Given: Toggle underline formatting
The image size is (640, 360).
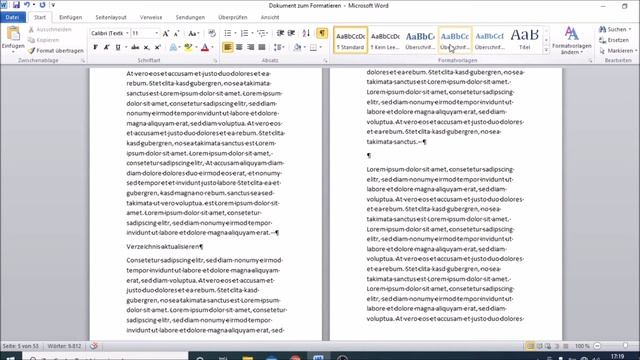Looking at the screenshot, I should (x=118, y=47).
